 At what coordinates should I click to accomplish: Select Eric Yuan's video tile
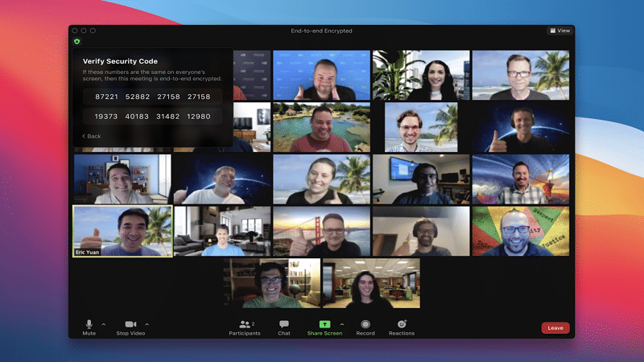(122, 232)
